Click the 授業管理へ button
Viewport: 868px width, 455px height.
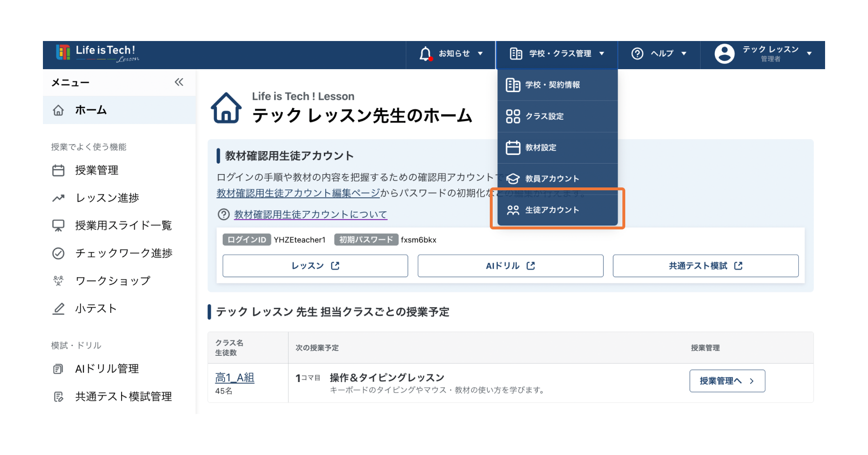727,381
